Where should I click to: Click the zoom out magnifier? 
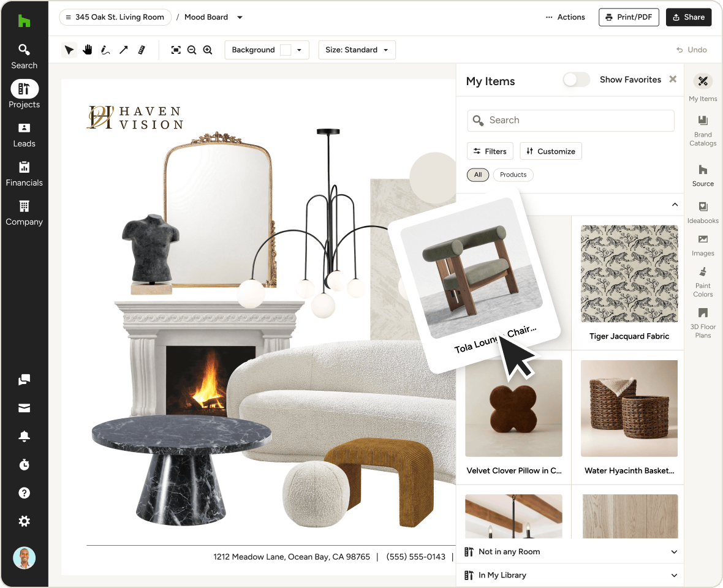[x=192, y=50]
